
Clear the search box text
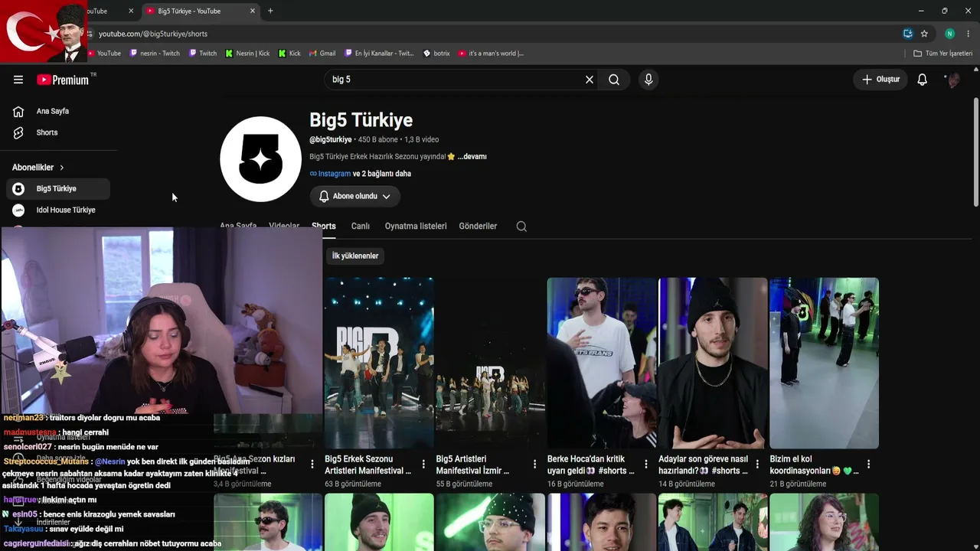tap(590, 80)
